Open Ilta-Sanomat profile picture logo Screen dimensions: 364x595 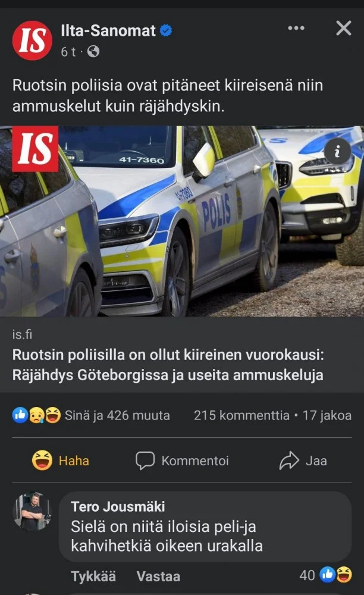[32, 40]
